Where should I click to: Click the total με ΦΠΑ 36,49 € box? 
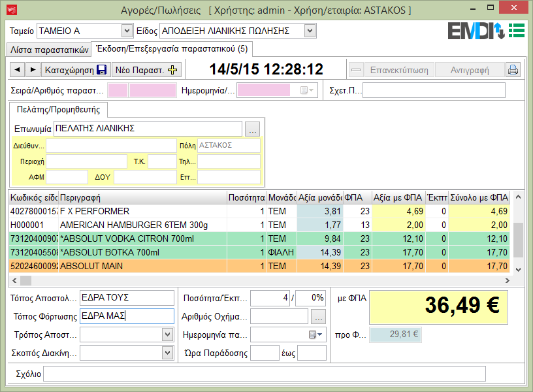tap(438, 307)
